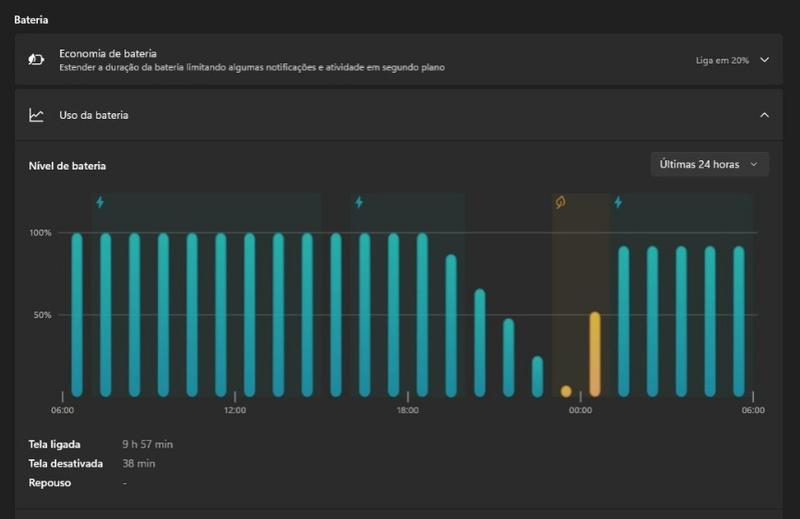Click the leftmost lightning charging icon above the chart

tap(99, 202)
